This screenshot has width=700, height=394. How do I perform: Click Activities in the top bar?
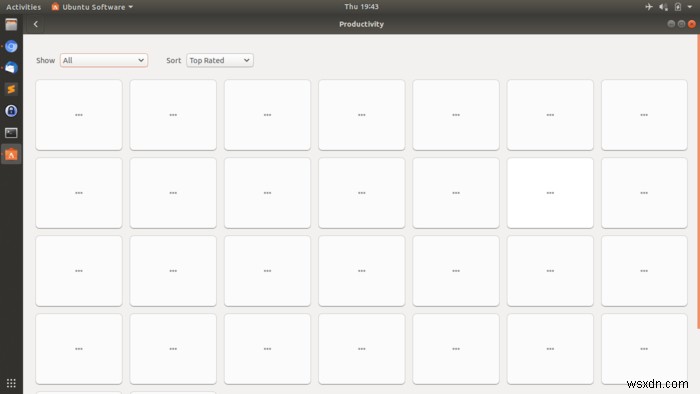click(23, 7)
